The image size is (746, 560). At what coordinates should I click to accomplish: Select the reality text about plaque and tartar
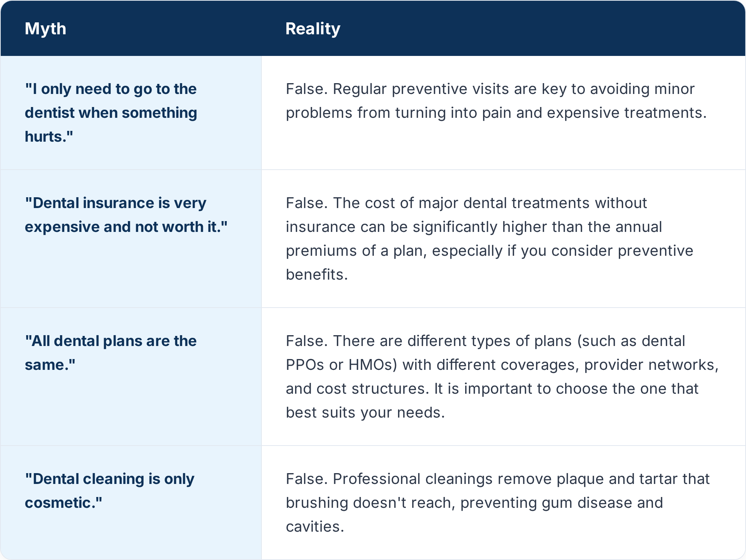tap(498, 503)
